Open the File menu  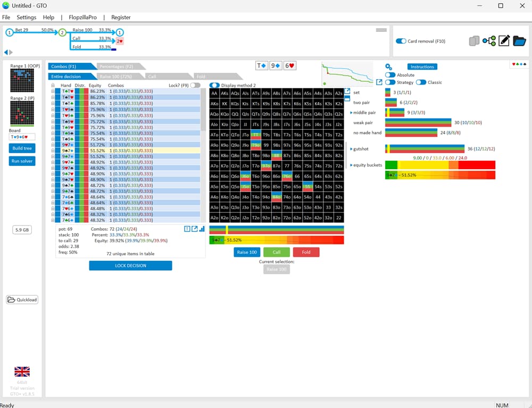(x=6, y=18)
